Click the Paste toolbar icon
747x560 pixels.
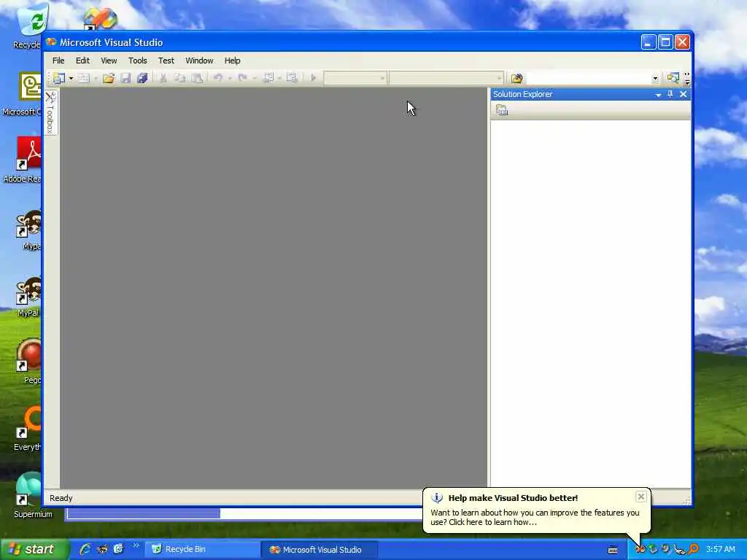click(197, 78)
